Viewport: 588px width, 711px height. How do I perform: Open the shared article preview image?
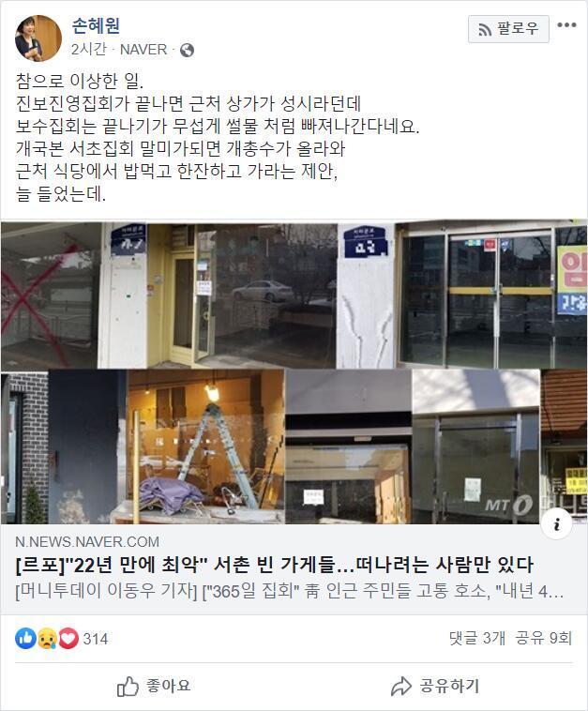point(294,372)
